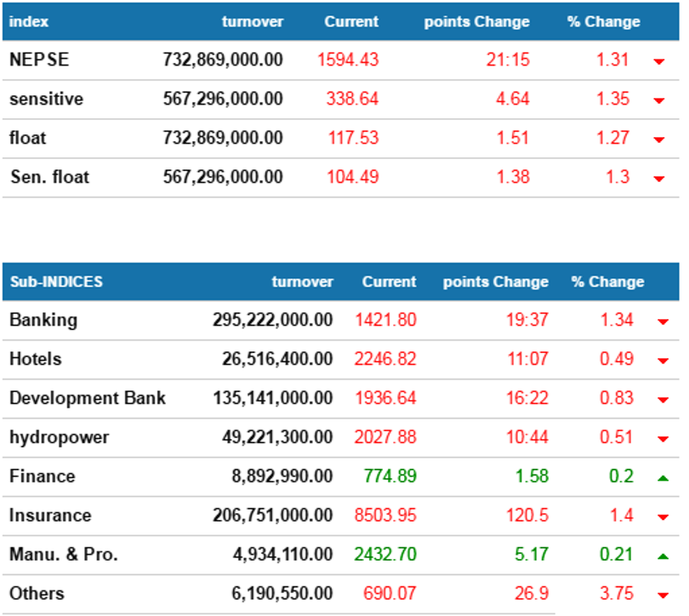
Task: Click % Change header in Sub-INDICES table
Action: (x=607, y=282)
